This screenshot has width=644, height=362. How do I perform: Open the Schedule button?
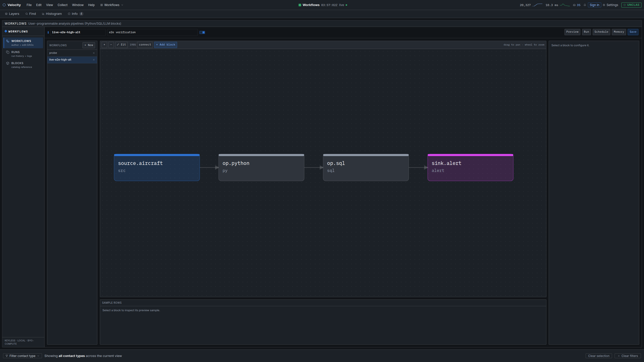601,32
